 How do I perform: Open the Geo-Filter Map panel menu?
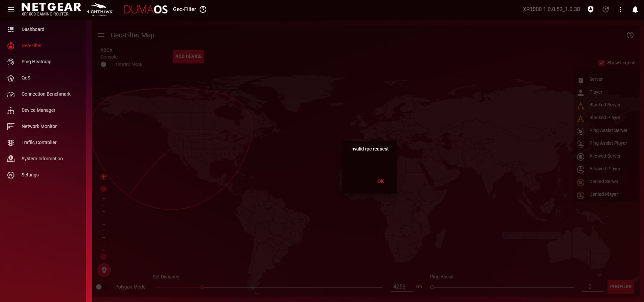(x=101, y=35)
